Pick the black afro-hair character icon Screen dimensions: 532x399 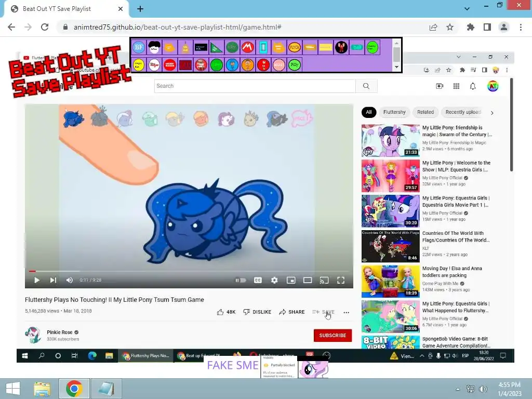[154, 47]
